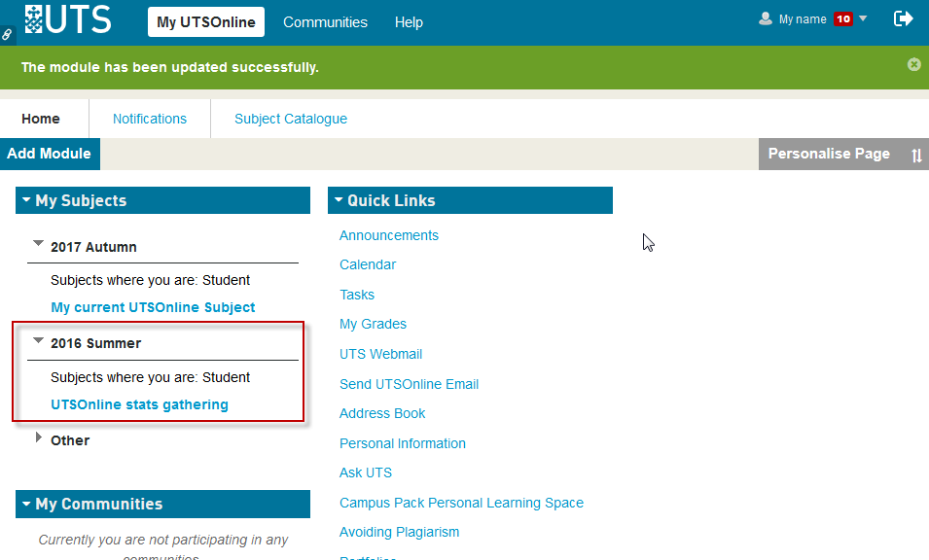Click the Add Module button
Viewport: 929px width, 560px height.
coord(49,154)
